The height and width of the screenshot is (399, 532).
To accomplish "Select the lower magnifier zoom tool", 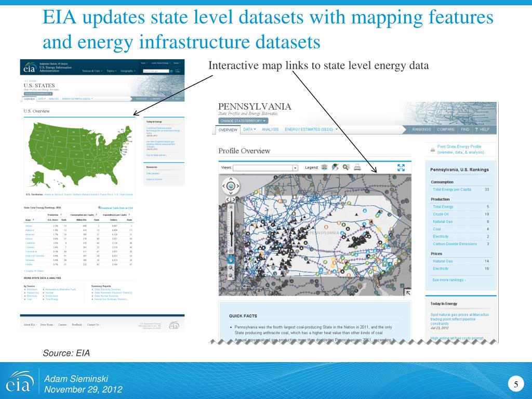I will [231, 276].
